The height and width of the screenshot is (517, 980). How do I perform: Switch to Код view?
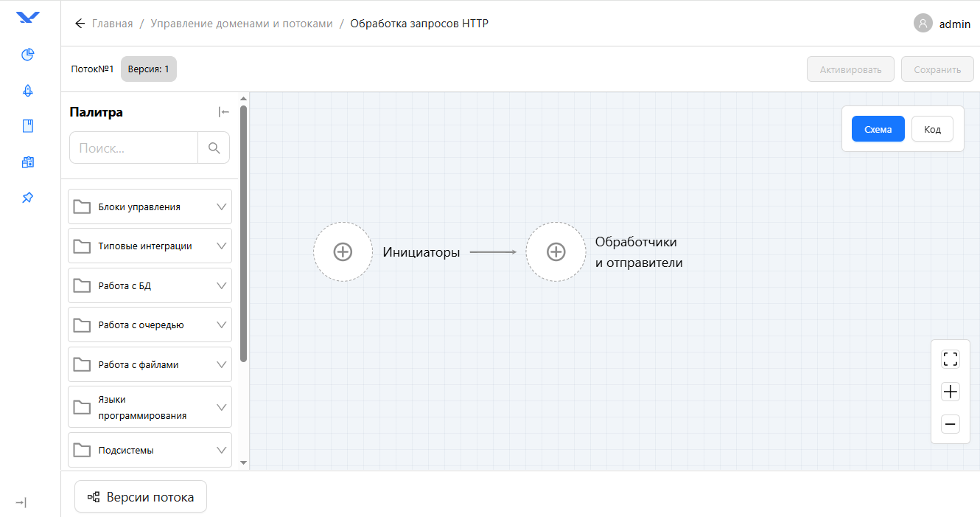[x=932, y=129]
